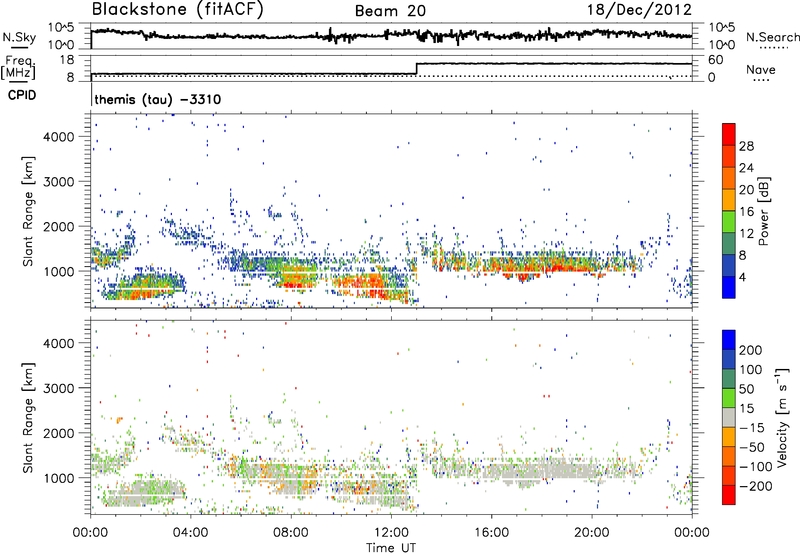Click 'Slant Range [km]' label of velocity panel
This screenshot has width=800, height=554.
28,418
